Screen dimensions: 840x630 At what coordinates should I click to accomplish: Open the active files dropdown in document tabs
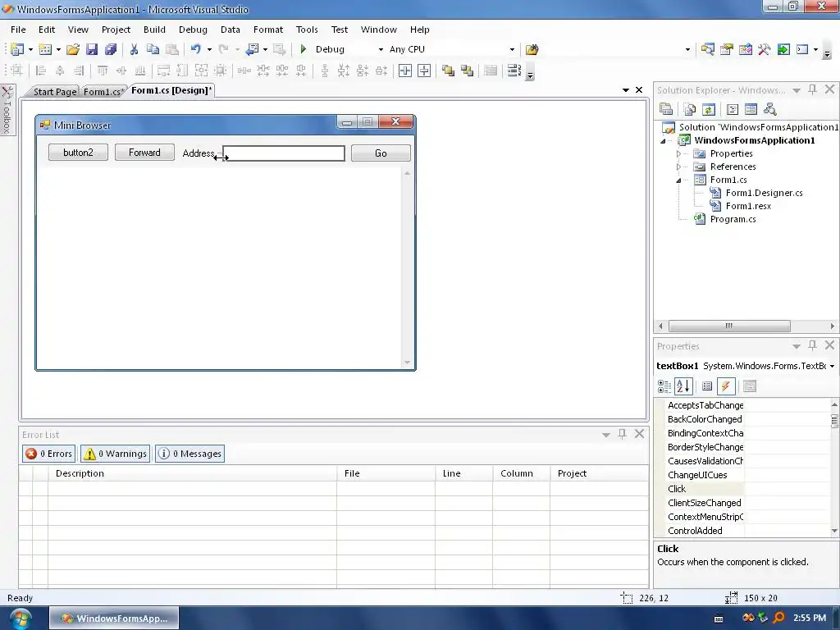[625, 90]
